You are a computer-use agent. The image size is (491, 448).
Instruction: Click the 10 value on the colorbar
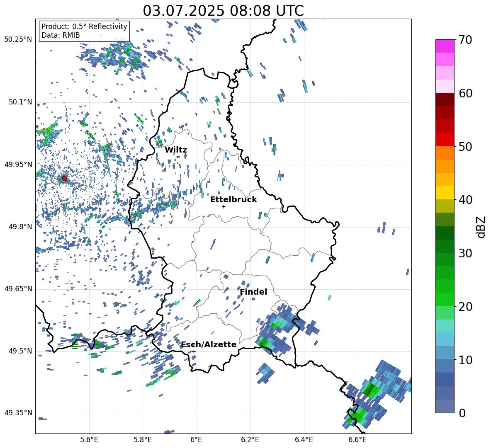tap(465, 360)
